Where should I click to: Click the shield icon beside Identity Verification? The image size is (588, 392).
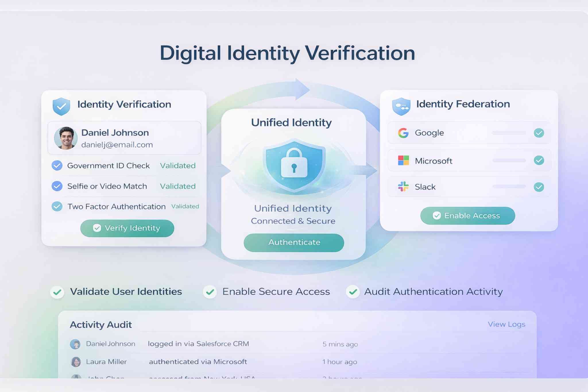[x=61, y=105]
